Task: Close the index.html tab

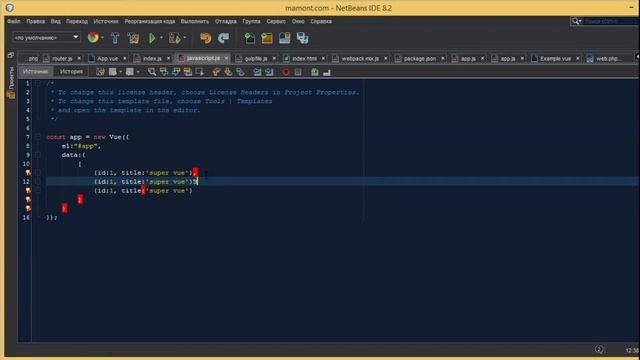Action: [323, 59]
